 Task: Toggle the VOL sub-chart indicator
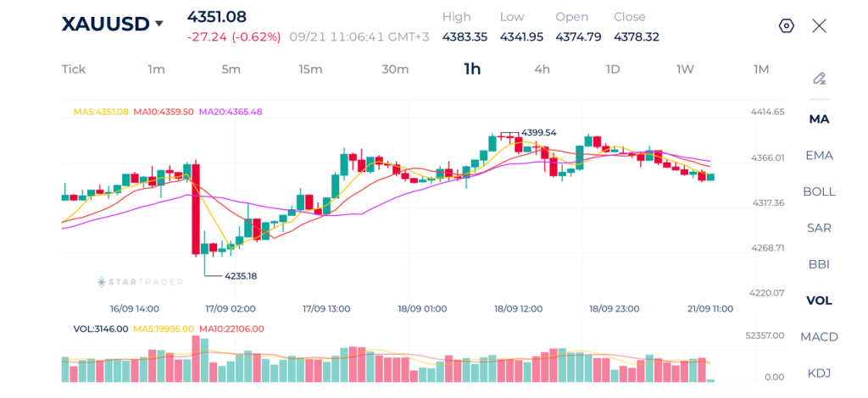820,301
